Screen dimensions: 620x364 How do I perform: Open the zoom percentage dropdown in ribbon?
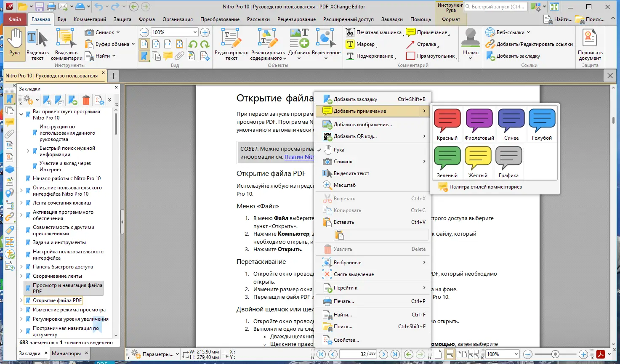(195, 32)
